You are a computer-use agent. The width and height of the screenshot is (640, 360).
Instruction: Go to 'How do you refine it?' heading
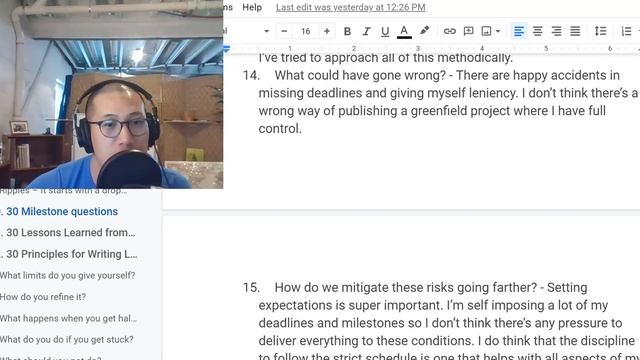pyautogui.click(x=43, y=297)
